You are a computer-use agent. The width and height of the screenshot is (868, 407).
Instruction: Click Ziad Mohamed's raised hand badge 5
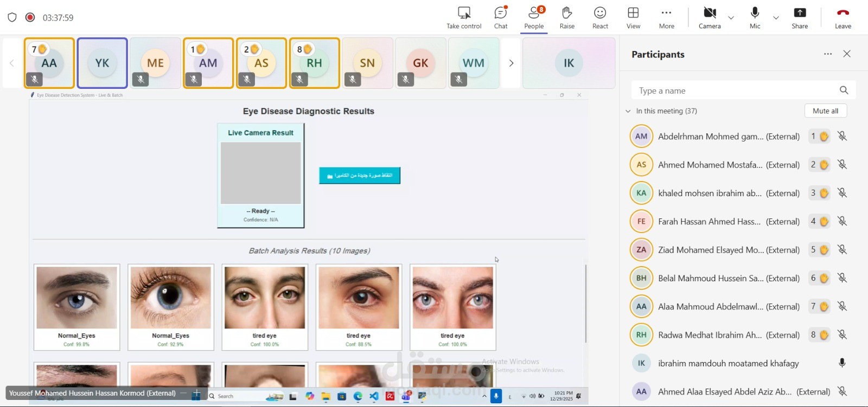click(x=819, y=249)
